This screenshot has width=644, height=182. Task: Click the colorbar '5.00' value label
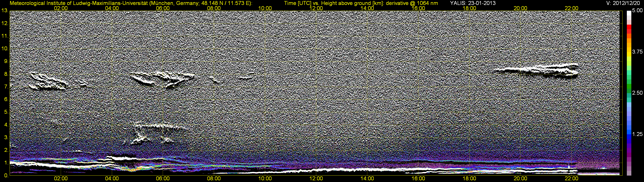638,10
